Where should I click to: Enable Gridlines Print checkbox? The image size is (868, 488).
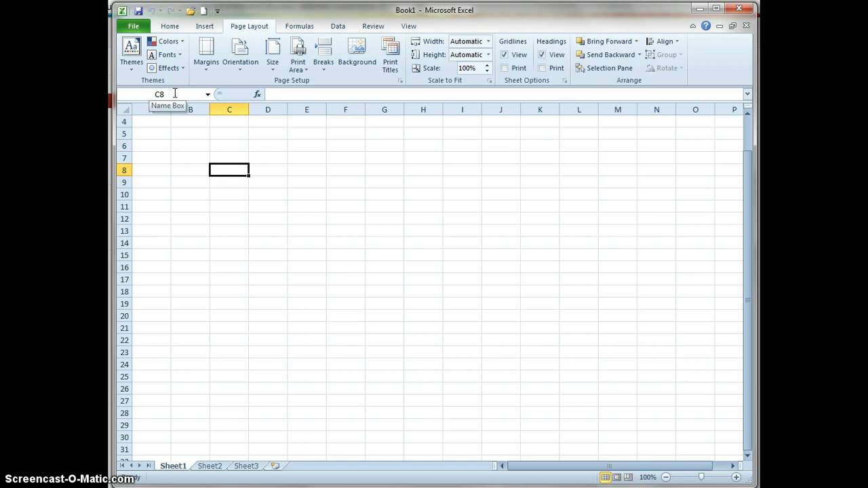click(x=505, y=68)
